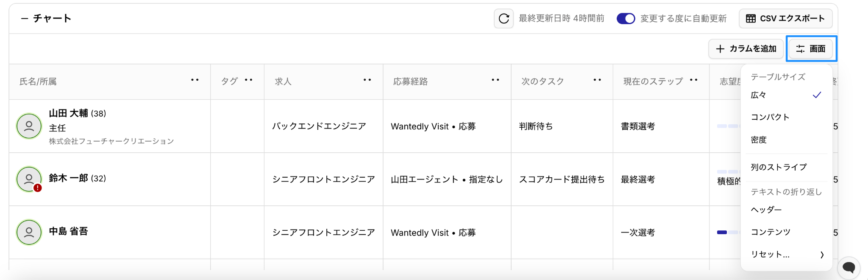The image size is (868, 280).
Task: Click 鈴木 一郎's avatar with alert badge
Action: coord(29,179)
